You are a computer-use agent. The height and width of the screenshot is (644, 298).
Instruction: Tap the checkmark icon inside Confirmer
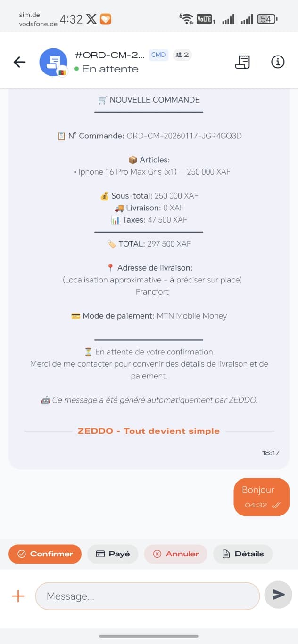coord(21,554)
